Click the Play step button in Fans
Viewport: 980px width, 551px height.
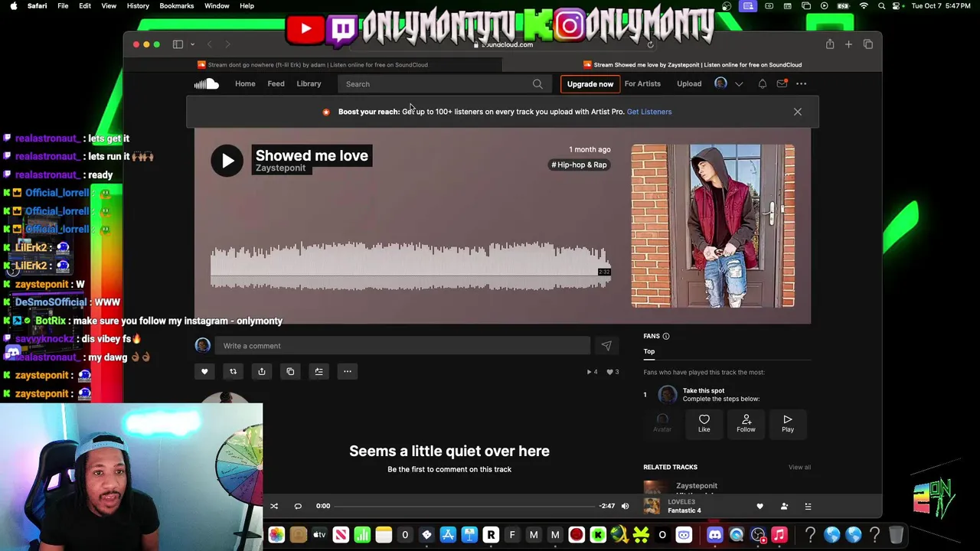pos(788,423)
